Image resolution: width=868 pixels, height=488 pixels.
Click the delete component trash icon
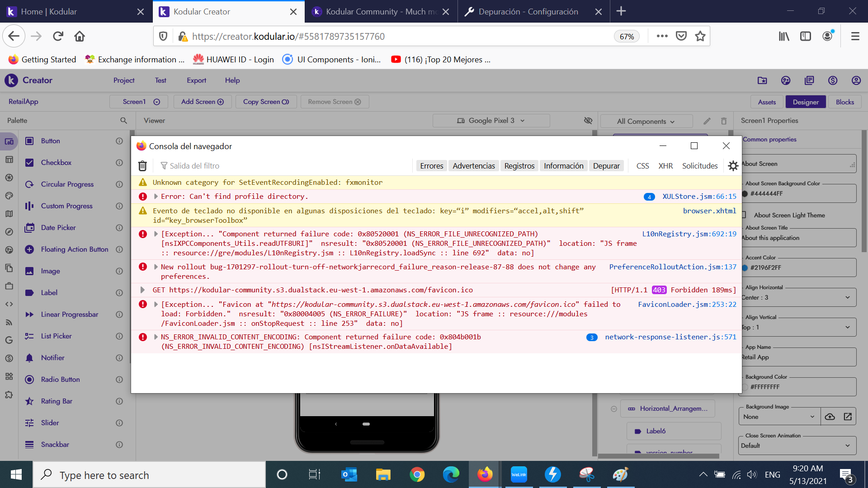click(724, 121)
